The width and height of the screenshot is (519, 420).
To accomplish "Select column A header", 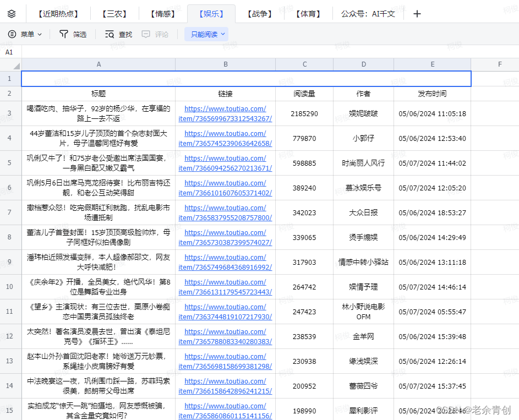I will tap(99, 64).
